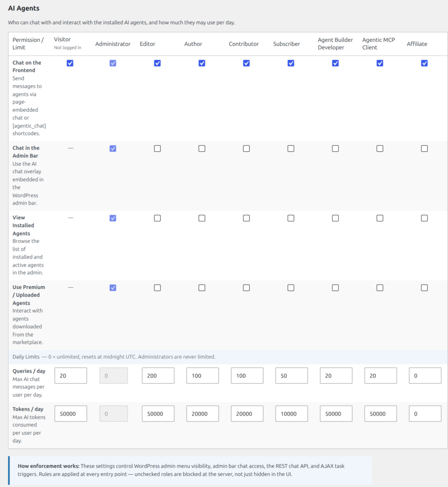Viewport: 448px width, 487px height.
Task: Enable Affiliate View Installed Agents checkbox
Action: coord(424,218)
